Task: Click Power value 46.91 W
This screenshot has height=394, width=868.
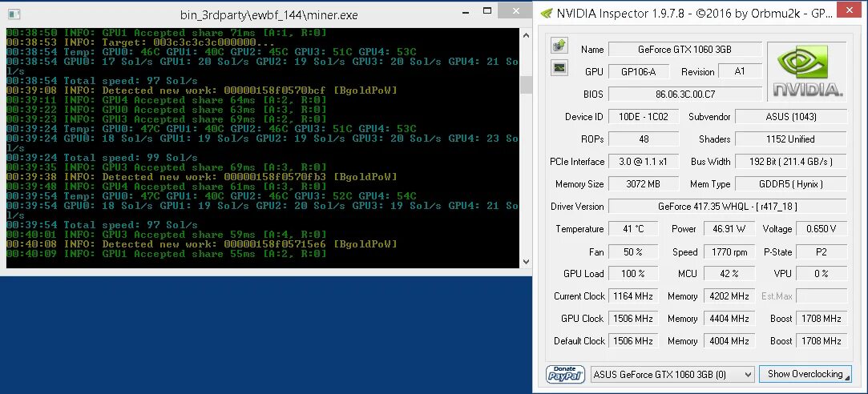Action: coord(729,229)
